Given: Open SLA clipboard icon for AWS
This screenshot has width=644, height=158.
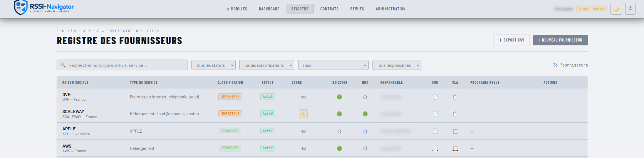Looking at the screenshot, I should (455, 148).
